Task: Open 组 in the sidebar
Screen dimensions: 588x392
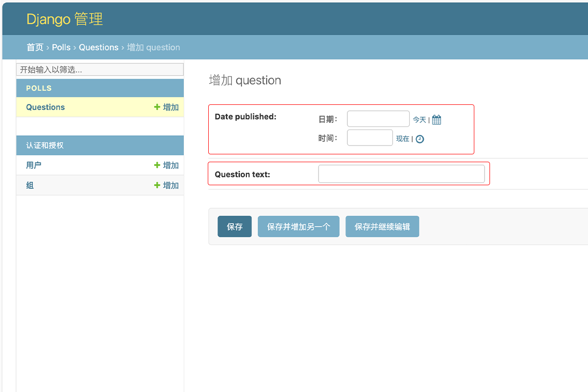Action: click(x=30, y=185)
